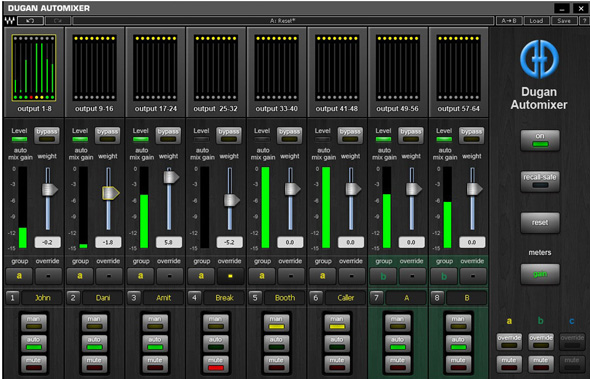Toggle bypass on channel 8 B
This screenshot has height=379, width=590.
coord(471,135)
